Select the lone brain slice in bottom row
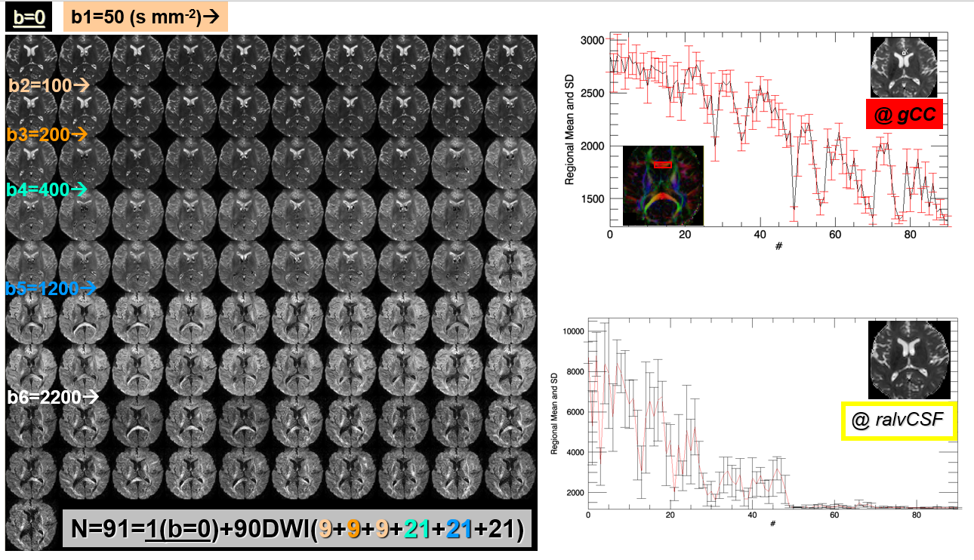The height and width of the screenshot is (560, 974). 32,525
